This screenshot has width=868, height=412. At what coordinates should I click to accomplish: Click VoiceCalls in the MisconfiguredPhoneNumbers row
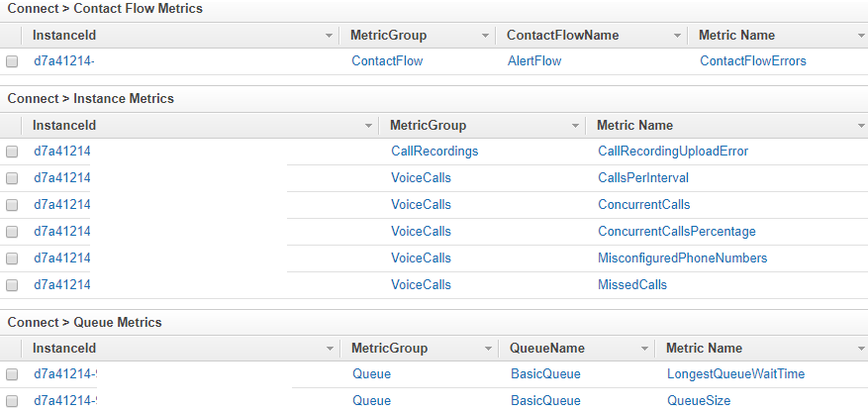click(x=421, y=258)
